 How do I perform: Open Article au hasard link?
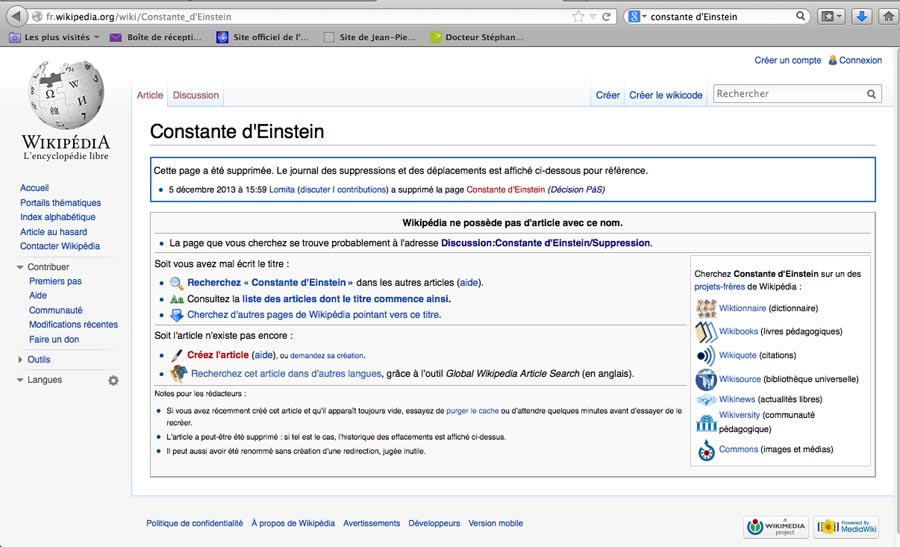point(53,232)
